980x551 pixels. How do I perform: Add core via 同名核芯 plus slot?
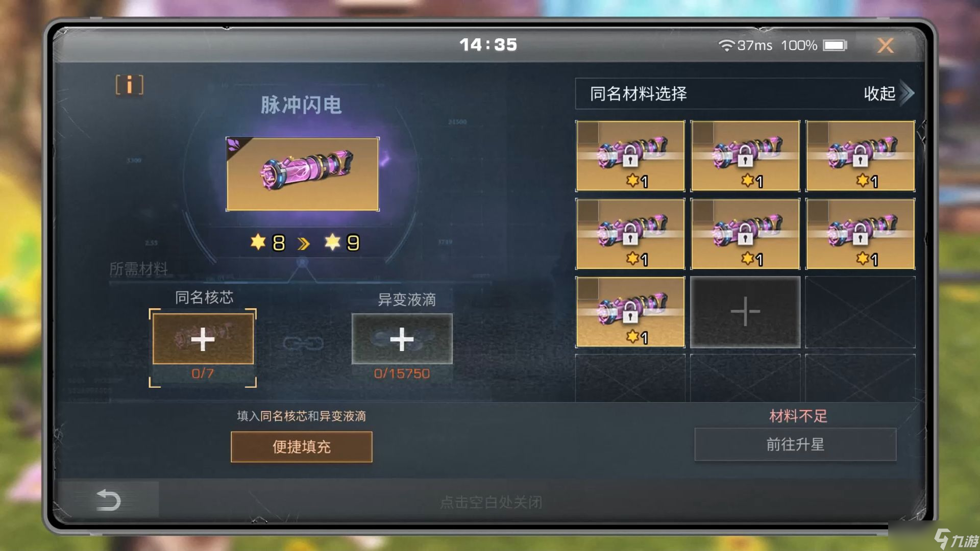pos(203,339)
